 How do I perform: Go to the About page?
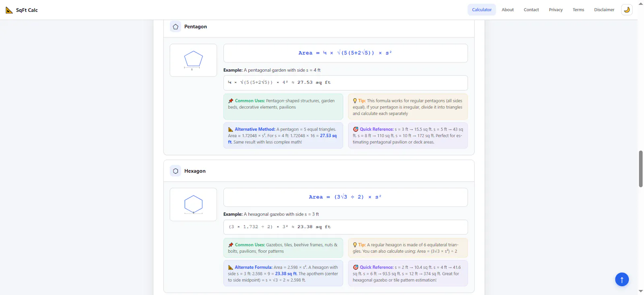[x=508, y=10]
